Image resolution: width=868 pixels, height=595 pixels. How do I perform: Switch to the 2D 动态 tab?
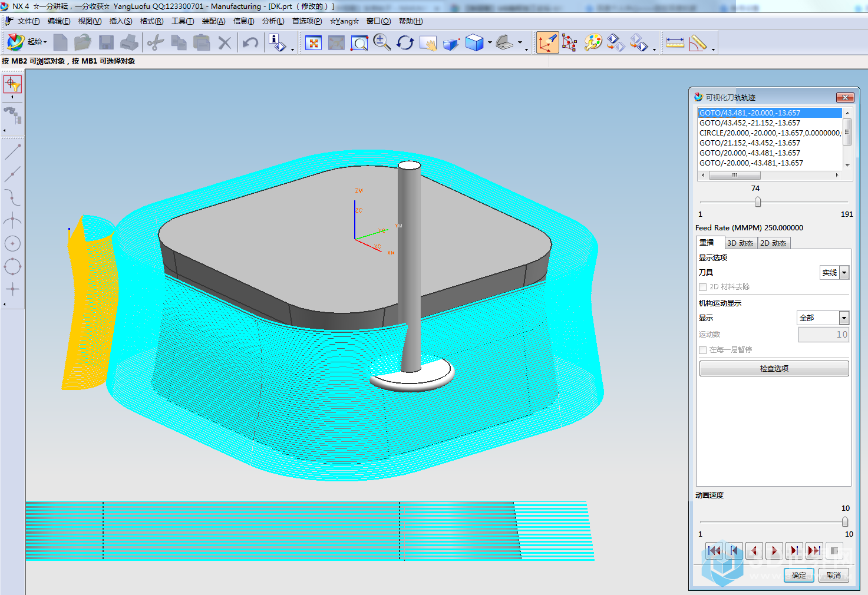773,243
